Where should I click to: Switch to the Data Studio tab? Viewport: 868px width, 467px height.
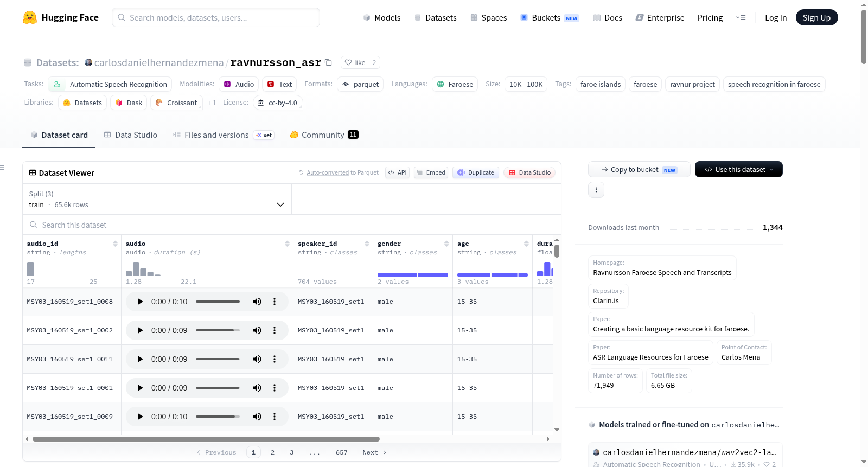click(x=131, y=135)
